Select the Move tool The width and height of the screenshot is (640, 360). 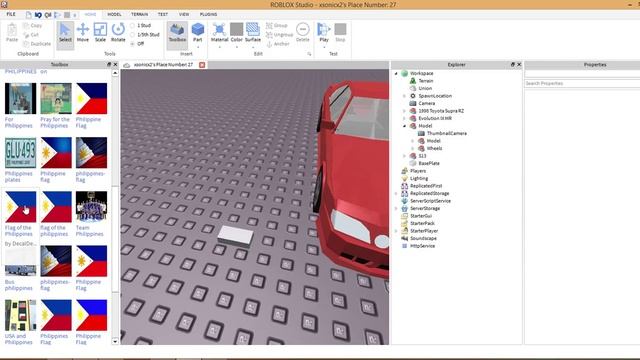coord(83,32)
